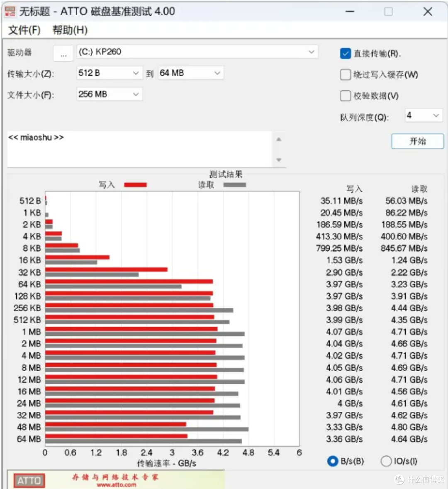Maximize the ATTO window

388,12
